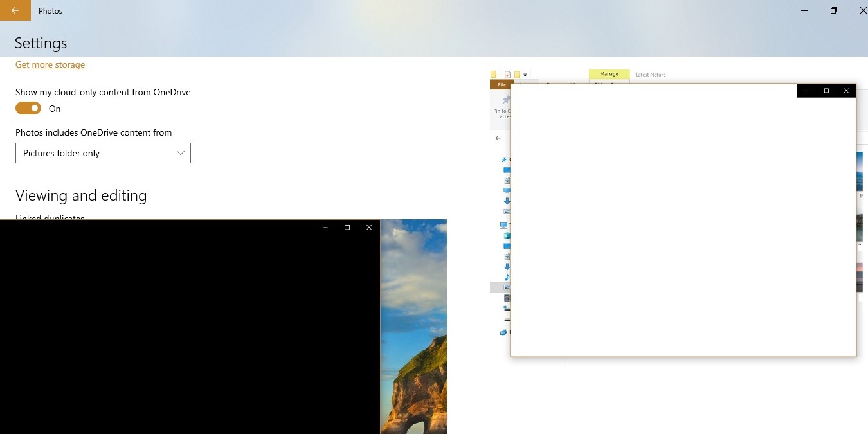Click the Desktop monitor icon in sidebar
This screenshot has height=434, width=868.
(x=505, y=245)
